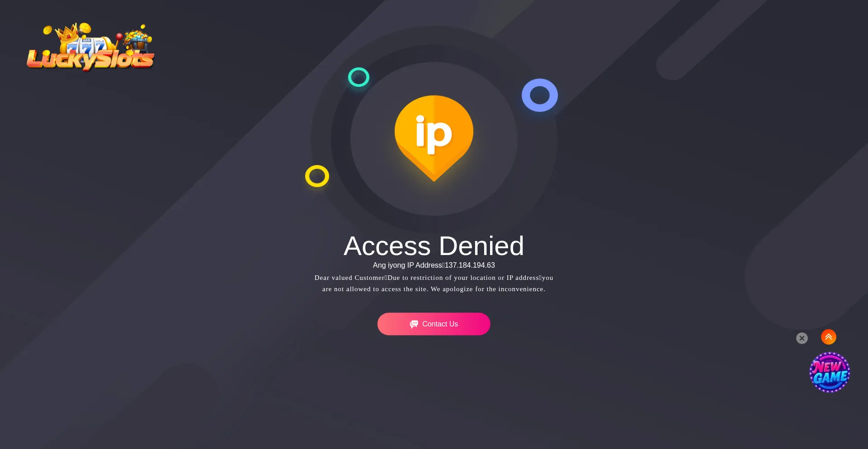Click the orange IP location pin

[434, 138]
